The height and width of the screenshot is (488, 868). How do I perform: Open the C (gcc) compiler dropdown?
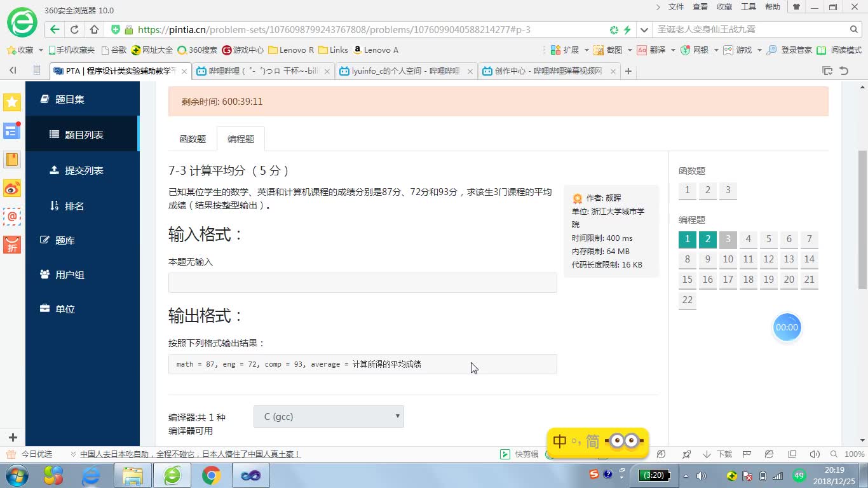tap(329, 416)
